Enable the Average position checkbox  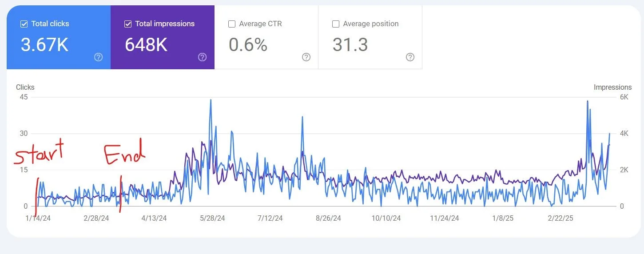(x=336, y=24)
